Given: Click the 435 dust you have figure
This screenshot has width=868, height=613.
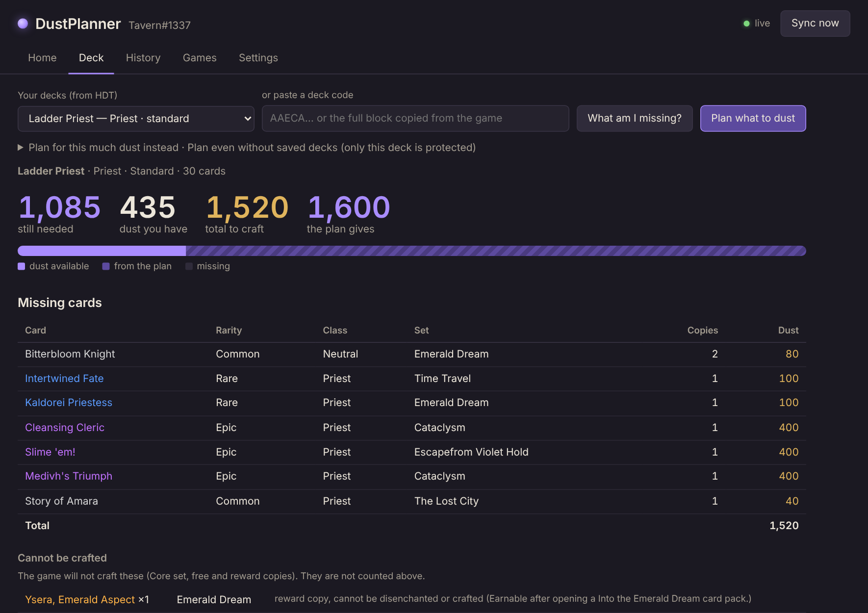Looking at the screenshot, I should (148, 207).
